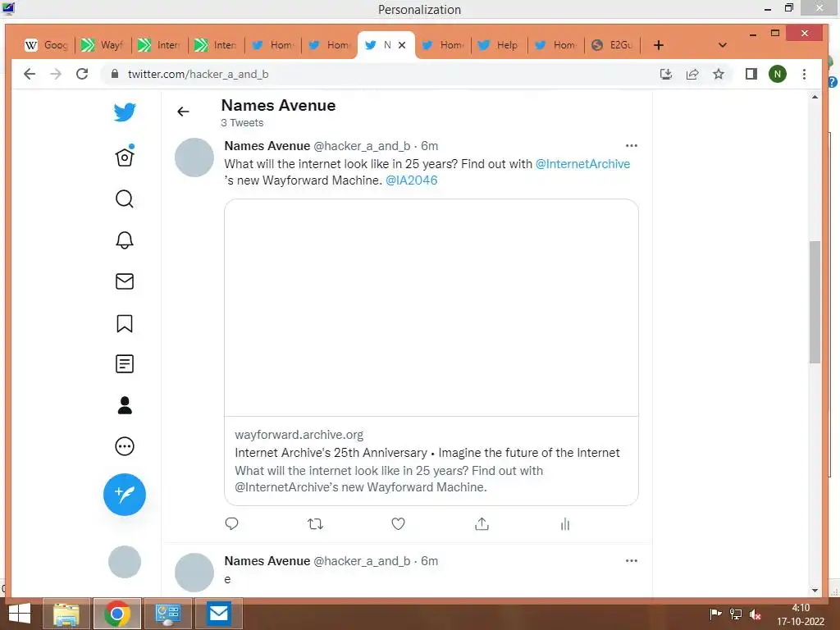Retweet the Wayforward Machine tweet
Image resolution: width=840 pixels, height=630 pixels.
click(315, 523)
